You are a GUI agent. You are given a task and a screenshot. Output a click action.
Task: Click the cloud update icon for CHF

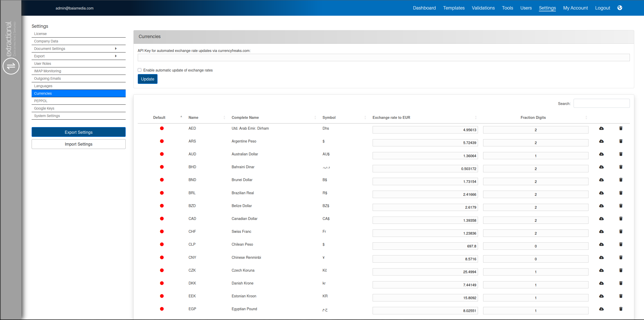pyautogui.click(x=601, y=232)
